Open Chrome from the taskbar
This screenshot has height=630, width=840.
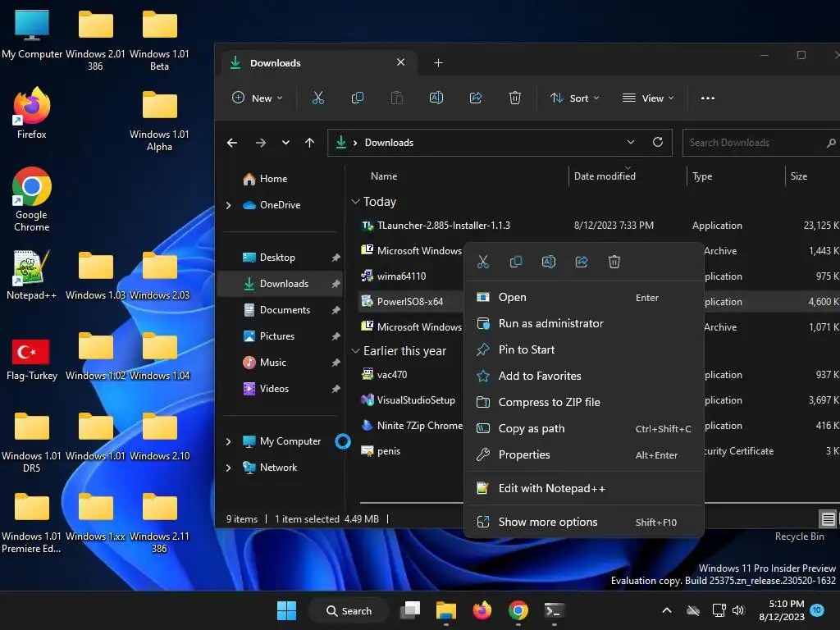tap(518, 610)
